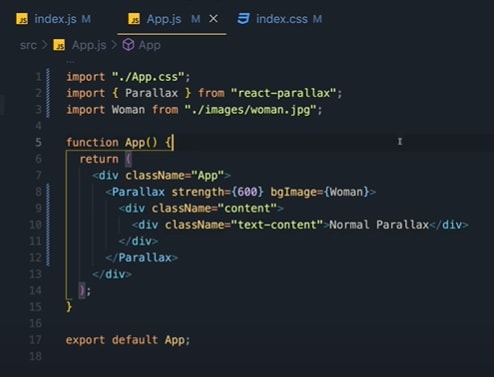
Task: Click the M status on index.js tab
Action: point(86,19)
